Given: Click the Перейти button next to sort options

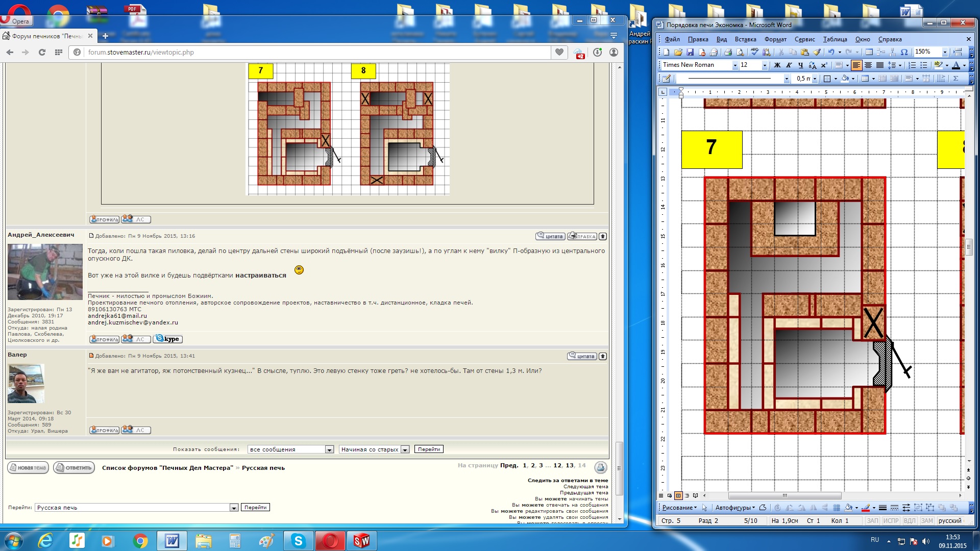Looking at the screenshot, I should tap(429, 449).
